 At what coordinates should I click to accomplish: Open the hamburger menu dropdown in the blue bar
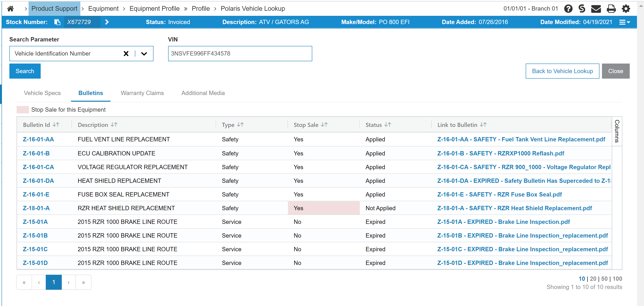(624, 22)
